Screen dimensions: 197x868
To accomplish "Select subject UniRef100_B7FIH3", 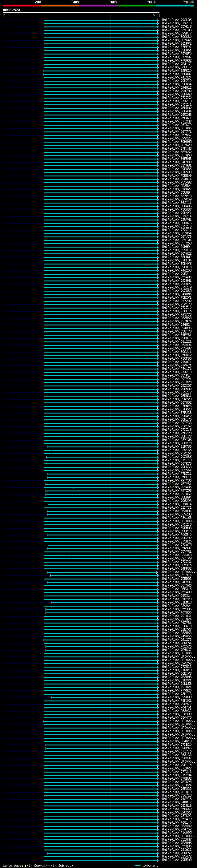I will (177, 149).
